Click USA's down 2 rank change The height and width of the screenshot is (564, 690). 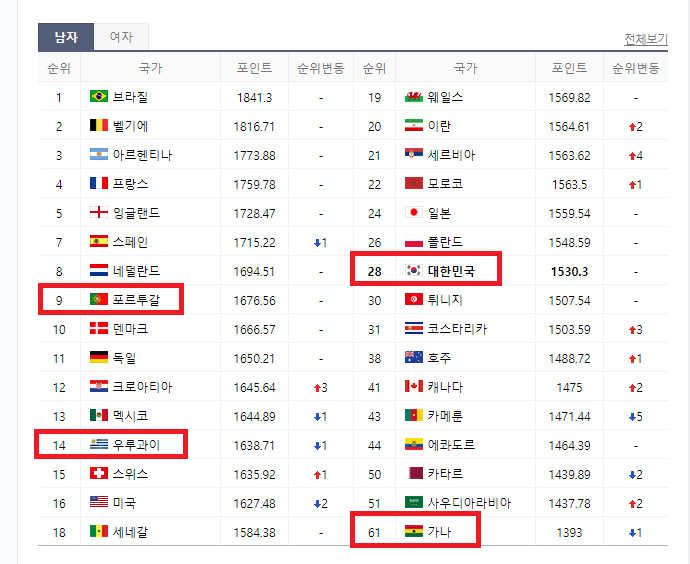point(321,503)
